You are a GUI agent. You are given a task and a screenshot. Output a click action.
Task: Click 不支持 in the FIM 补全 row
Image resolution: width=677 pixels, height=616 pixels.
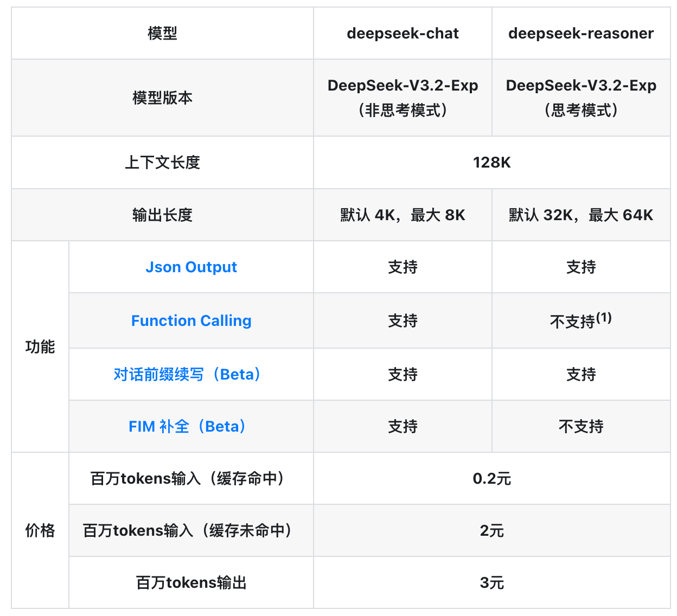click(581, 426)
